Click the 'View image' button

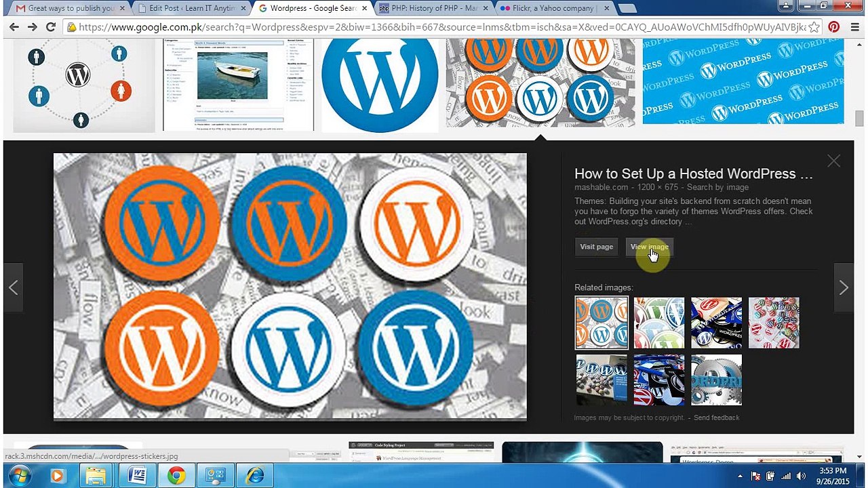(650, 247)
